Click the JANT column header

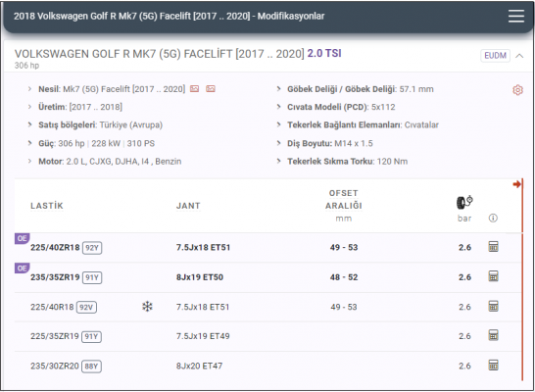pos(188,206)
